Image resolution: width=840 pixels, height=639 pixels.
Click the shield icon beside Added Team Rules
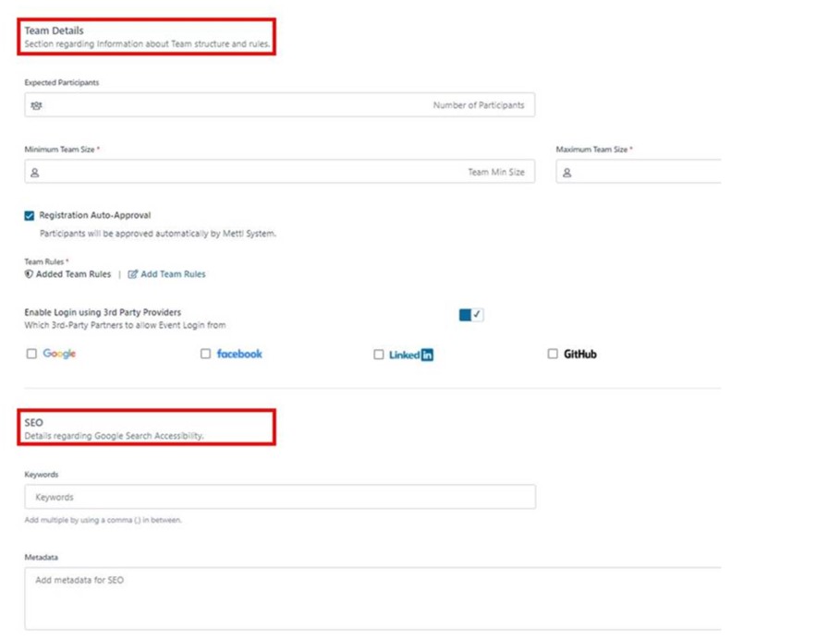click(29, 274)
